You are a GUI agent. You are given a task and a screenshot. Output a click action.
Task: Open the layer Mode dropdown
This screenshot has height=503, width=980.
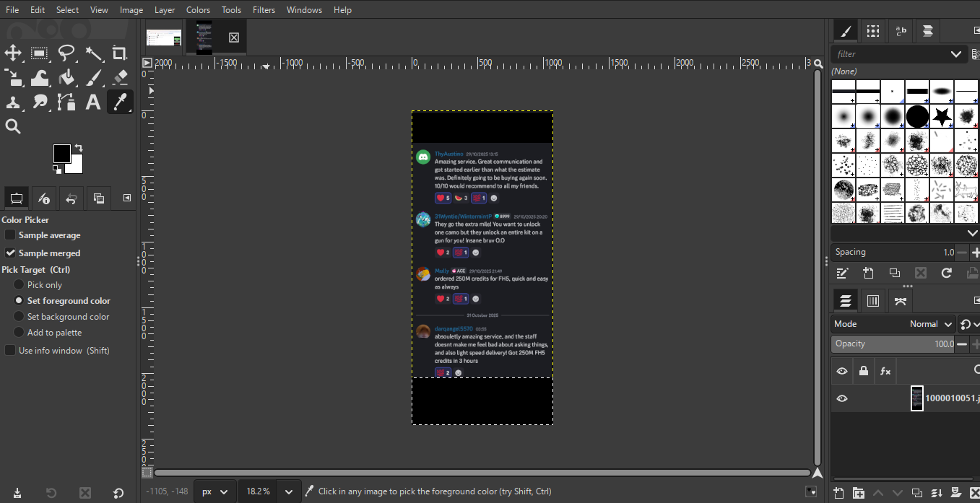click(x=930, y=323)
